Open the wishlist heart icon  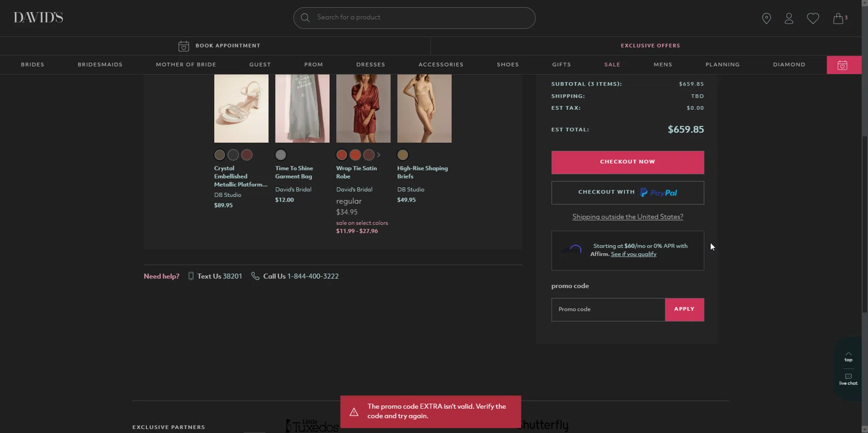coord(813,18)
